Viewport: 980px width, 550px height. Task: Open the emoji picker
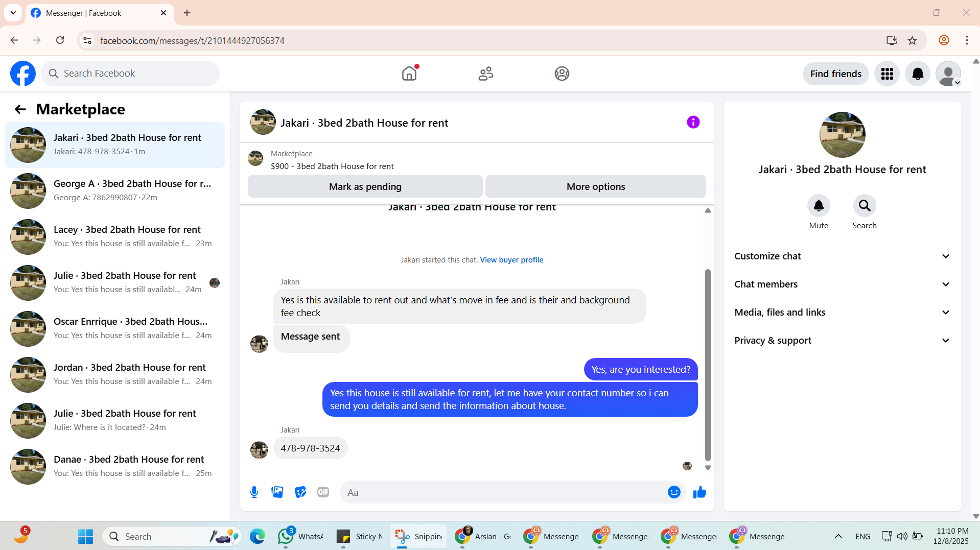pyautogui.click(x=674, y=492)
